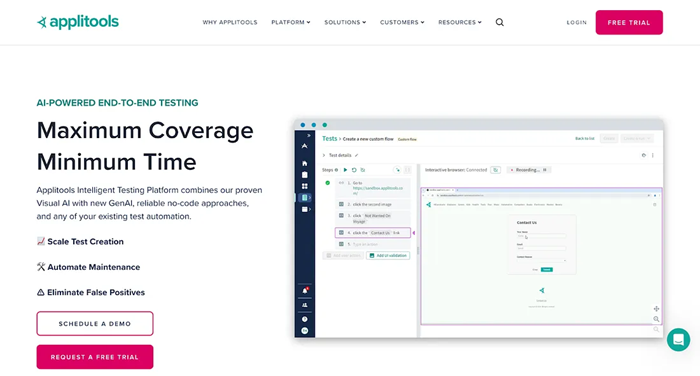Click the people icon in demo sidebar

[304, 305]
